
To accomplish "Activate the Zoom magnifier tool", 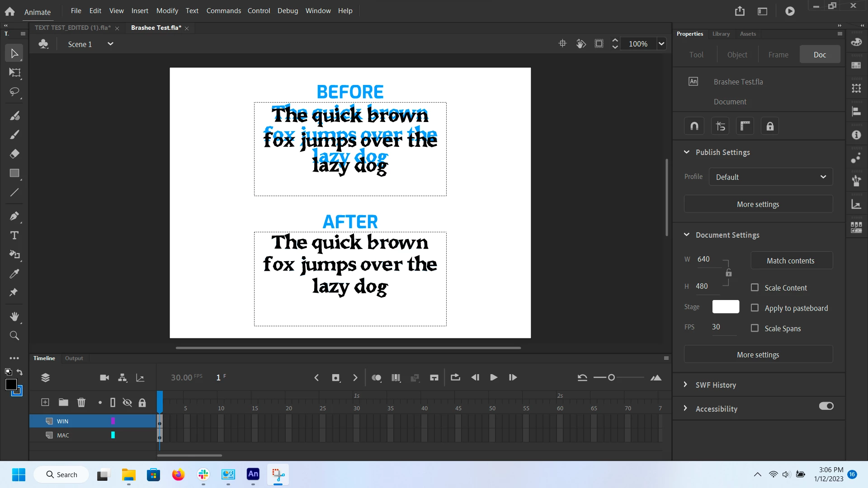I will point(14,335).
